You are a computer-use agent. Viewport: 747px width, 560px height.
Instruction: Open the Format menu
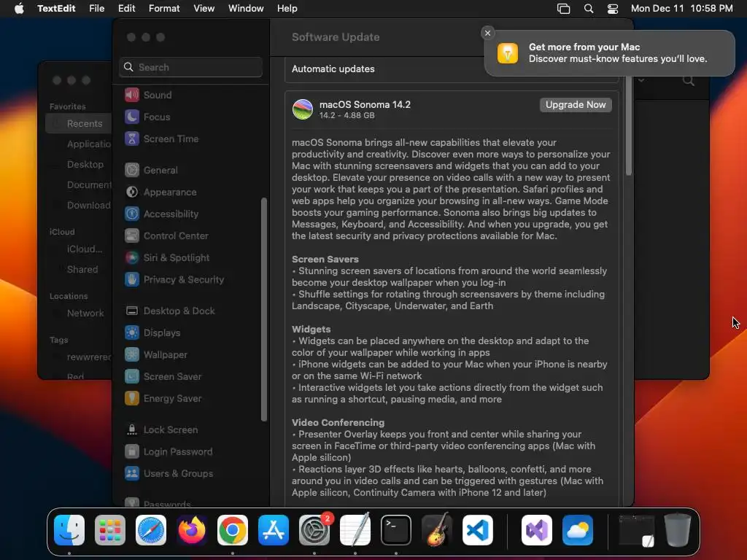click(164, 9)
